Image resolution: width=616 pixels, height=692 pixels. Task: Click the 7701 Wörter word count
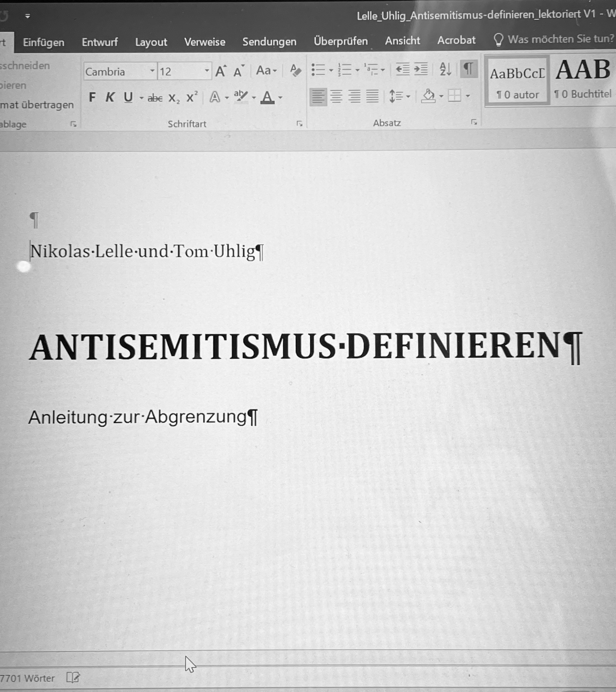[x=28, y=679]
